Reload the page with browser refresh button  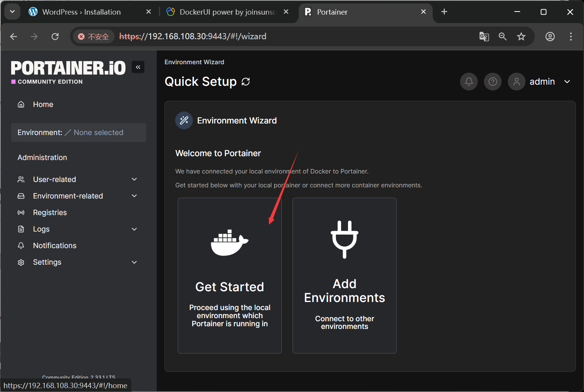pos(55,37)
